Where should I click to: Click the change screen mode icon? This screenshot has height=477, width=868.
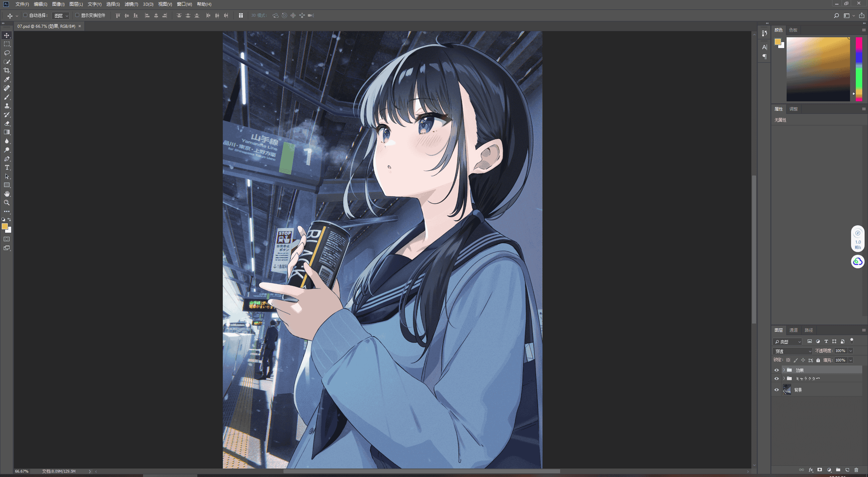[7, 248]
